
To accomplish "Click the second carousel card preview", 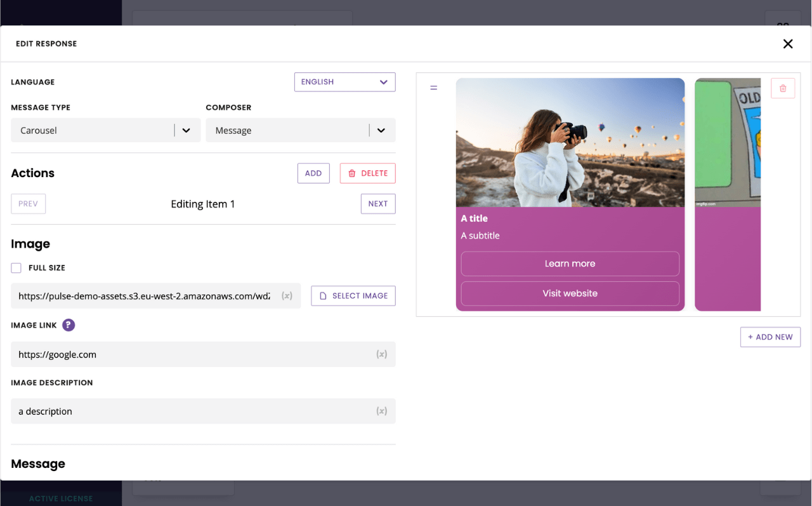I will [x=728, y=194].
